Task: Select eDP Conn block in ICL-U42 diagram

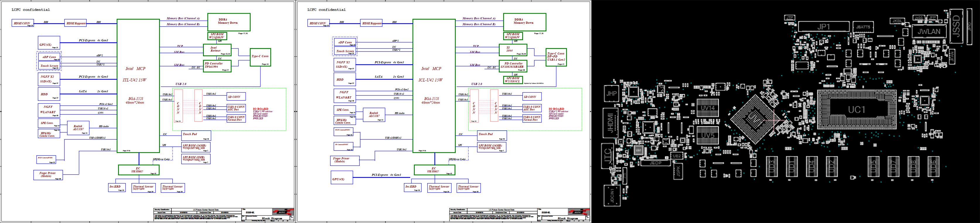Action: pyautogui.click(x=345, y=42)
